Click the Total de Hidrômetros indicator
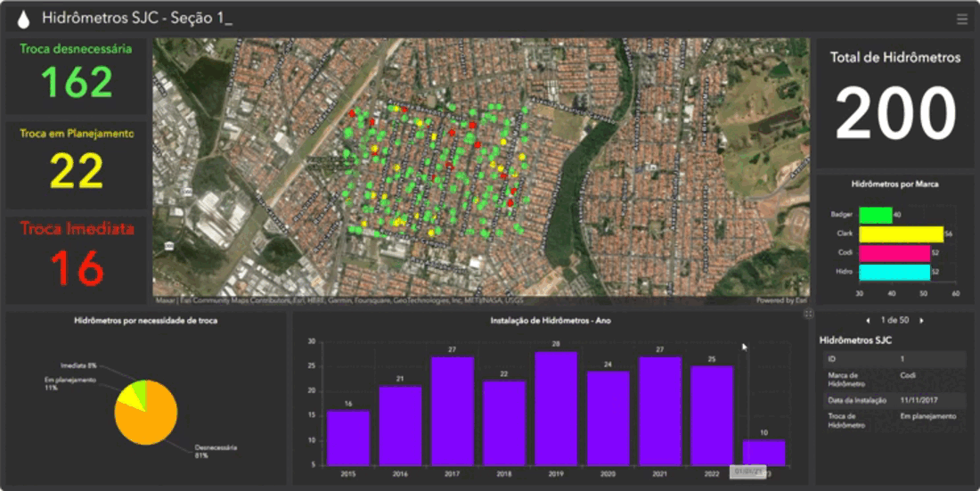The width and height of the screenshot is (980, 491). (x=895, y=98)
